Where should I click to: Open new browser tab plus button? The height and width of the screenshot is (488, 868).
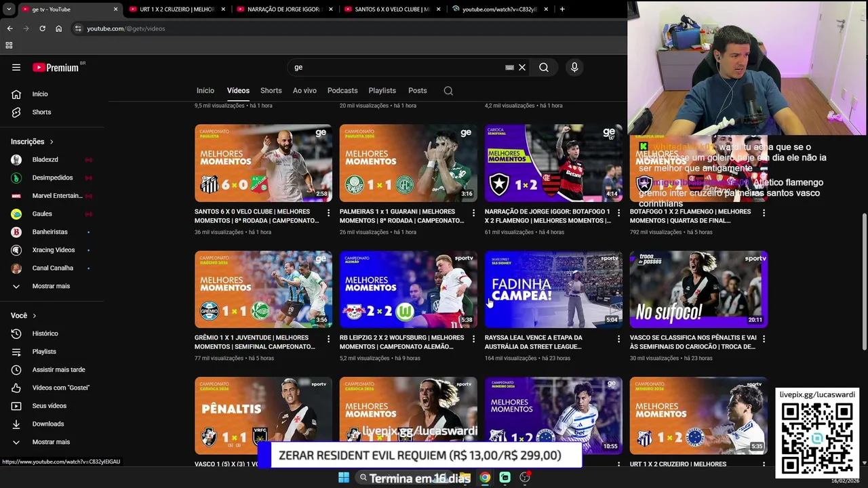pos(562,9)
